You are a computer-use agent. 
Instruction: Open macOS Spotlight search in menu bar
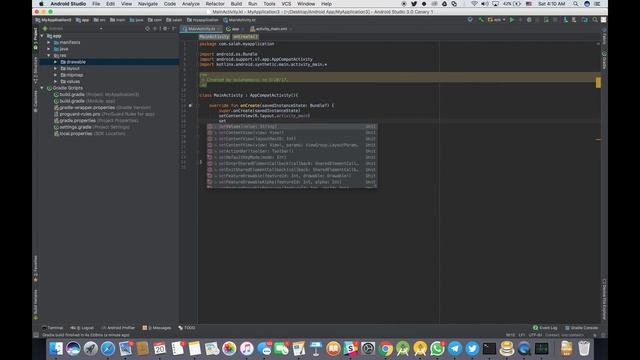[576, 4]
